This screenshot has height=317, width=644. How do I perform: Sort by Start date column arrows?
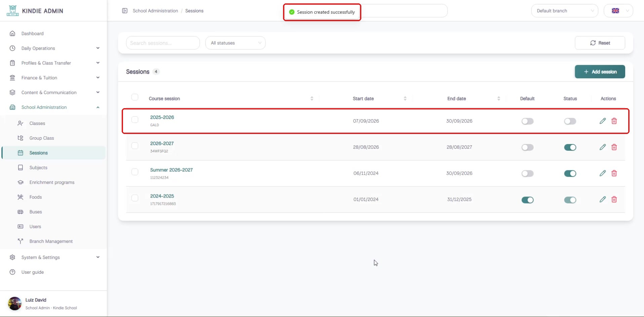(405, 98)
